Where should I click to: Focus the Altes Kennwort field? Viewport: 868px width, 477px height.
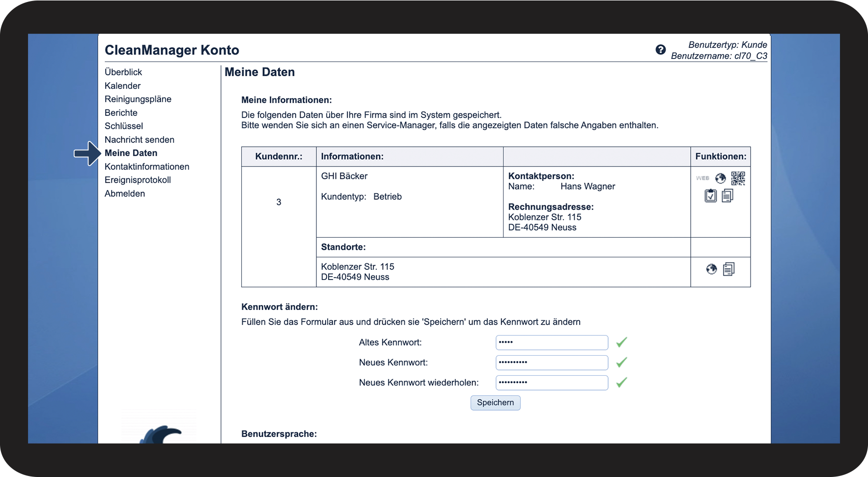pyautogui.click(x=552, y=342)
